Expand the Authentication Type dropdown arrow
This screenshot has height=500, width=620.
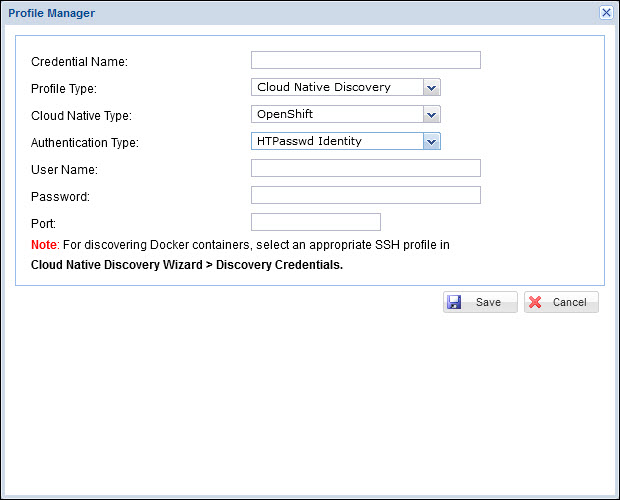431,142
